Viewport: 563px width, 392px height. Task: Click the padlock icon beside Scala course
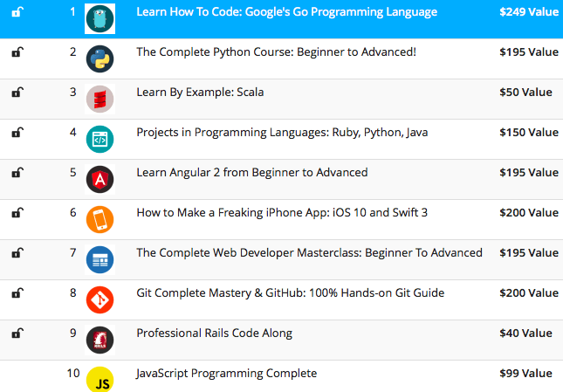pyautogui.click(x=17, y=93)
